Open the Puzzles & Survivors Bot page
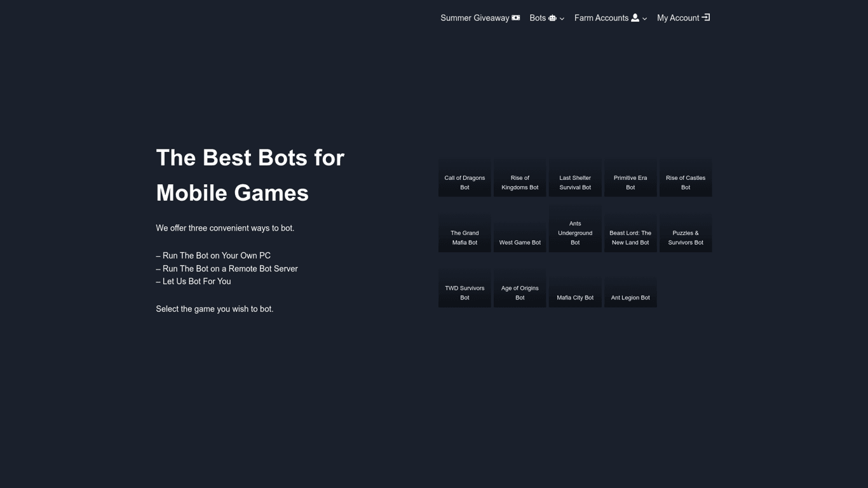 (686, 233)
